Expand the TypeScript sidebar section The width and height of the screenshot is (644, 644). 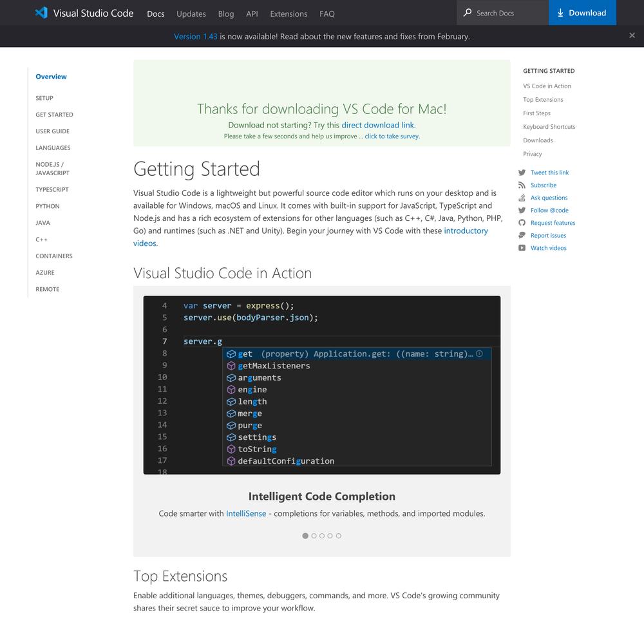(x=52, y=190)
